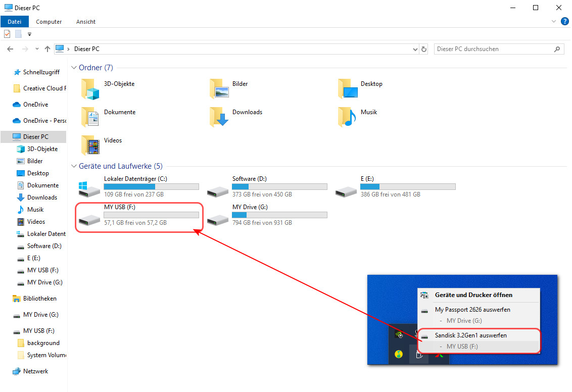
Task: Open Schnellzugriff in the navigation pane
Action: point(36,72)
